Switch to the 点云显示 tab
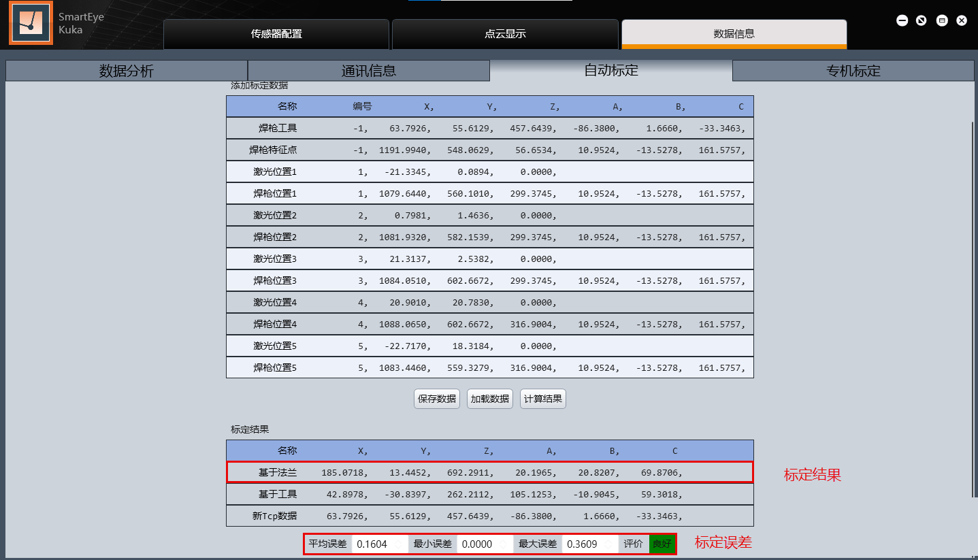The image size is (978, 560). coord(505,34)
